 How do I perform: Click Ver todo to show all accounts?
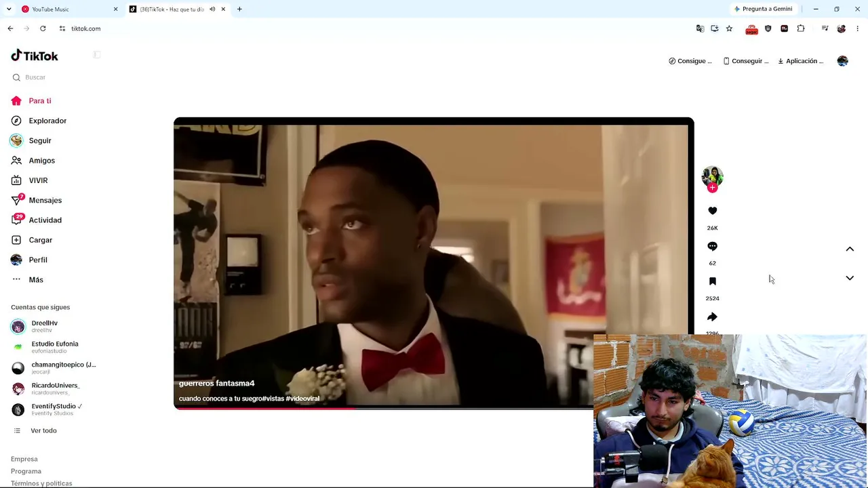[x=43, y=430]
